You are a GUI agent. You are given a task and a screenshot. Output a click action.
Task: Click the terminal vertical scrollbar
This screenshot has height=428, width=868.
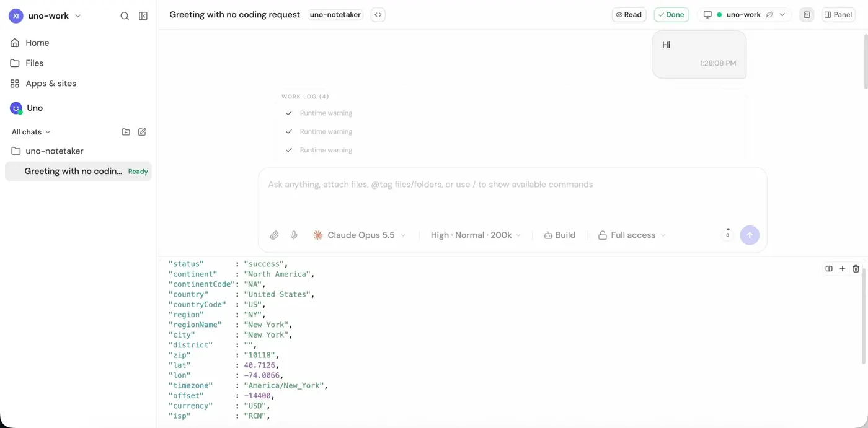coord(864,316)
